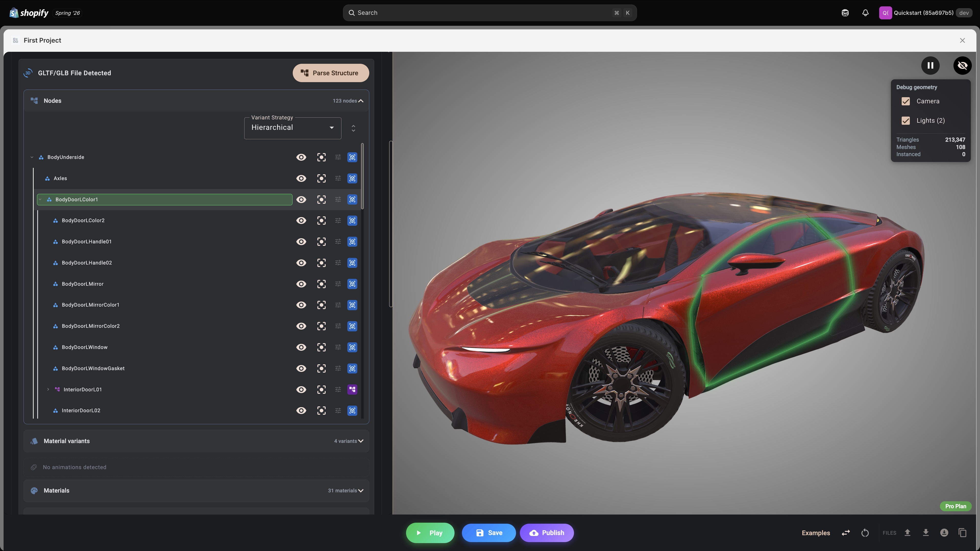980x551 pixels.
Task: Toggle visibility of InteriorDoorL02
Action: (x=301, y=411)
